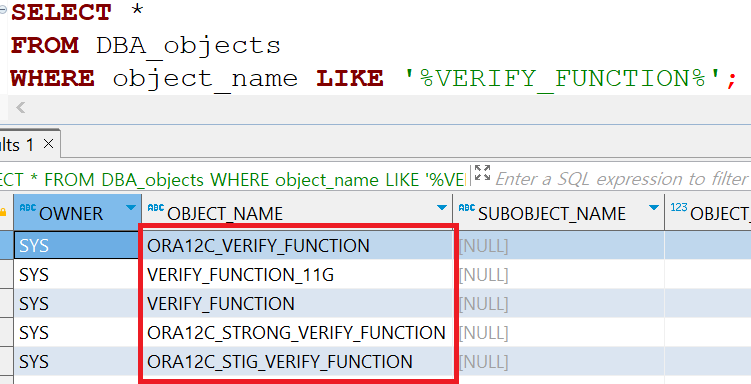Select cell ORA12C_STRONG_VERIFY_FUNCTION
This screenshot has width=751, height=384.
(297, 332)
